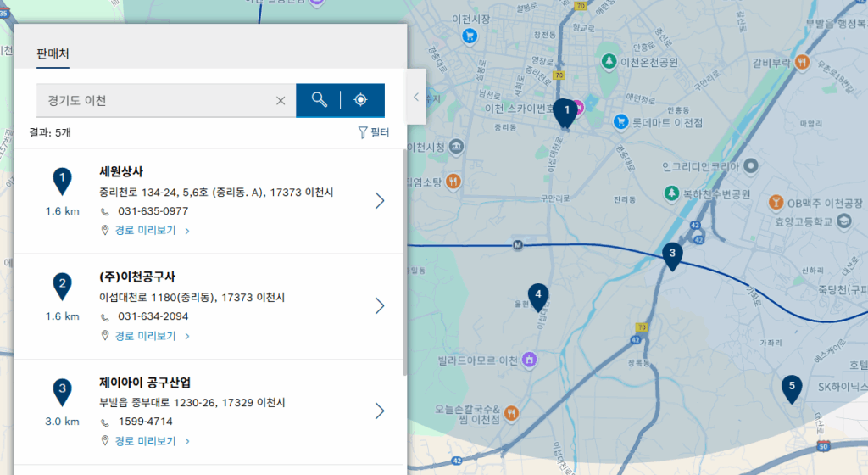868x475 pixels.
Task: Select list pin 2 for (주)이천공구사
Action: pos(62,286)
